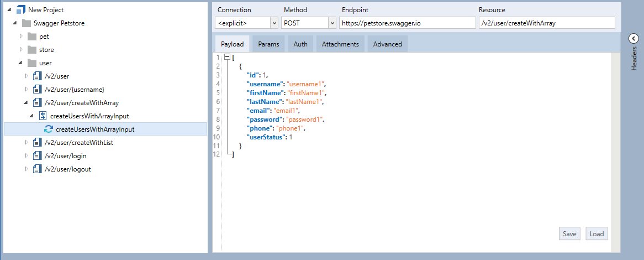Click the createUsersWithArrayInput request refresh icon
The width and height of the screenshot is (644, 260).
tap(49, 129)
